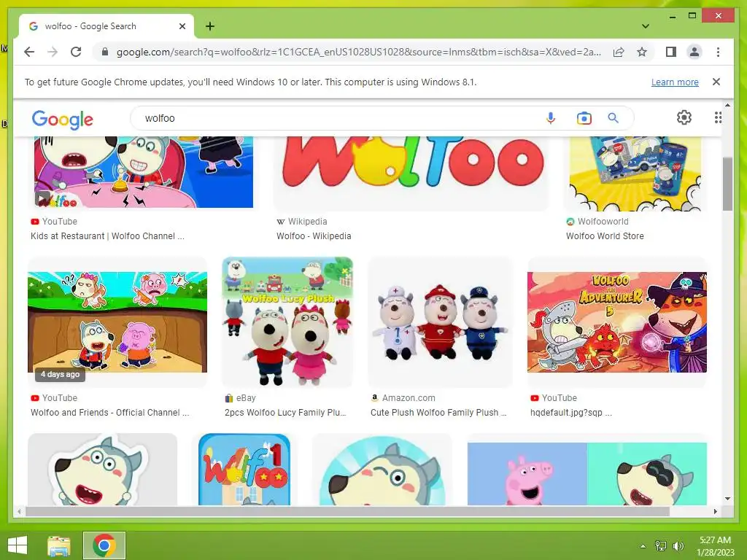This screenshot has width=747, height=560.
Task: Open the Wolfoo logo Wikipedia image
Action: click(x=411, y=173)
